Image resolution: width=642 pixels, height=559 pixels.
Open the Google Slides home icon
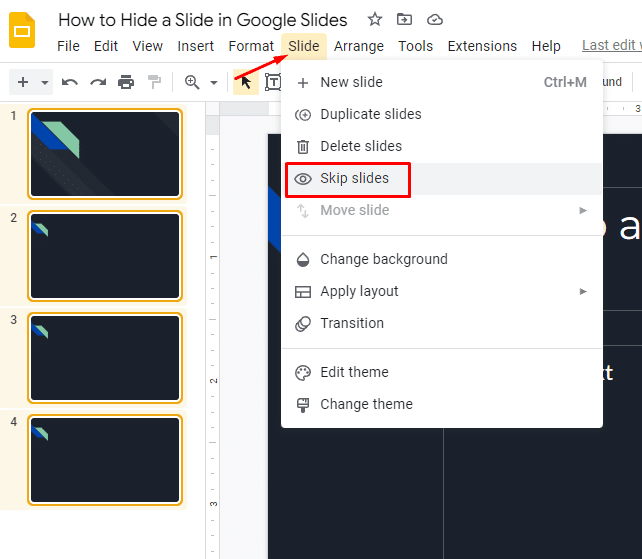[x=22, y=30]
